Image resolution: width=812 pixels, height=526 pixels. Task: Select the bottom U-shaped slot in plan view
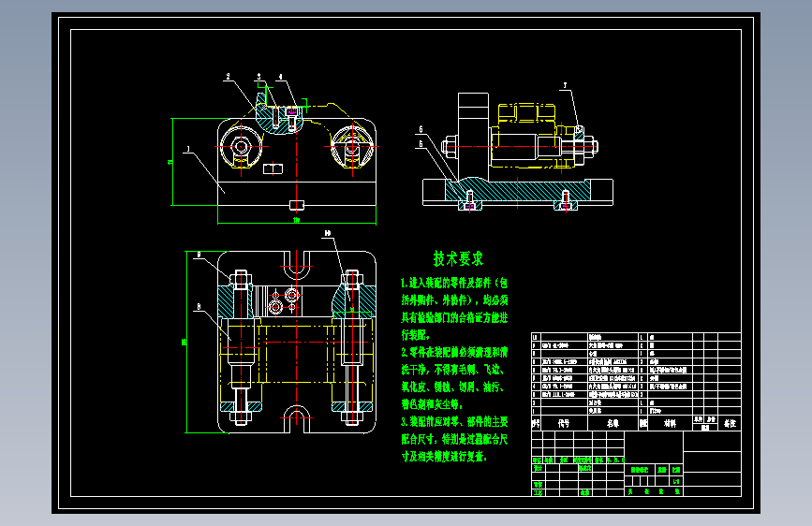point(297,419)
